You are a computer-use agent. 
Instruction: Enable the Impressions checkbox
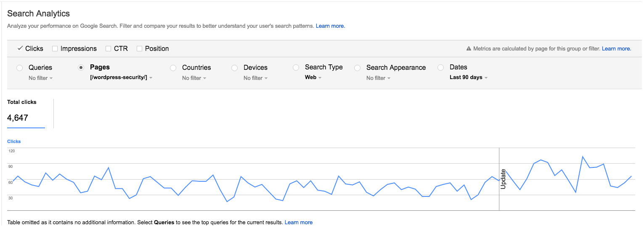(55, 49)
